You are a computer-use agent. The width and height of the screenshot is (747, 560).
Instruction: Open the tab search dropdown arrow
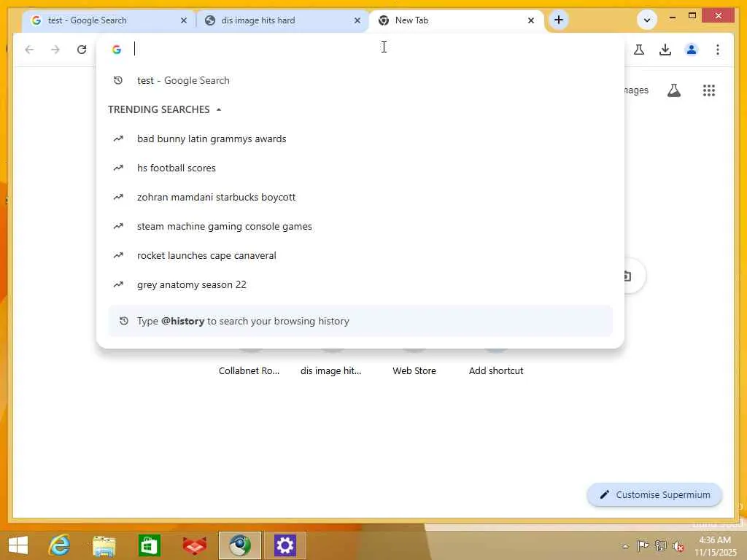647,20
